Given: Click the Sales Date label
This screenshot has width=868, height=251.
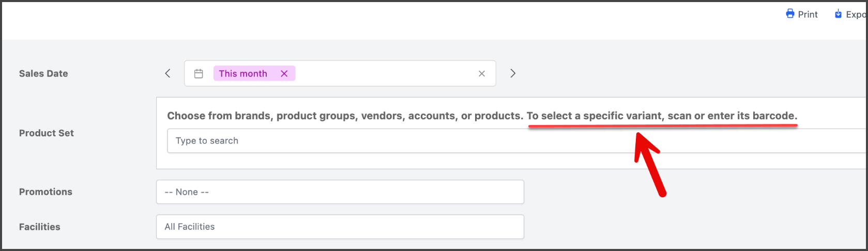Looking at the screenshot, I should pos(43,73).
